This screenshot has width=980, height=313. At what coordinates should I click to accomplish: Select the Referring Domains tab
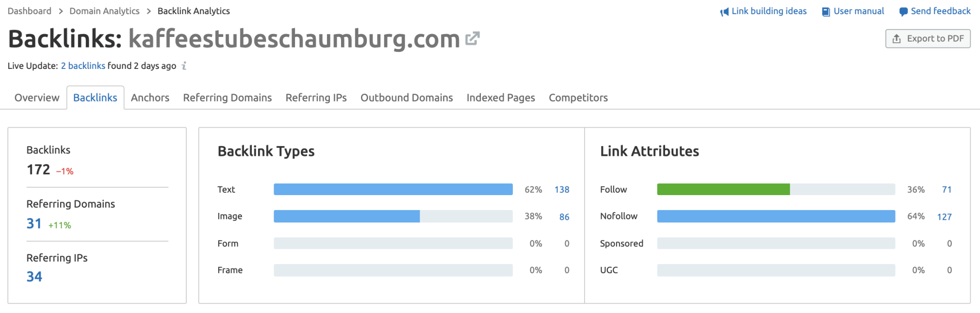tap(227, 98)
